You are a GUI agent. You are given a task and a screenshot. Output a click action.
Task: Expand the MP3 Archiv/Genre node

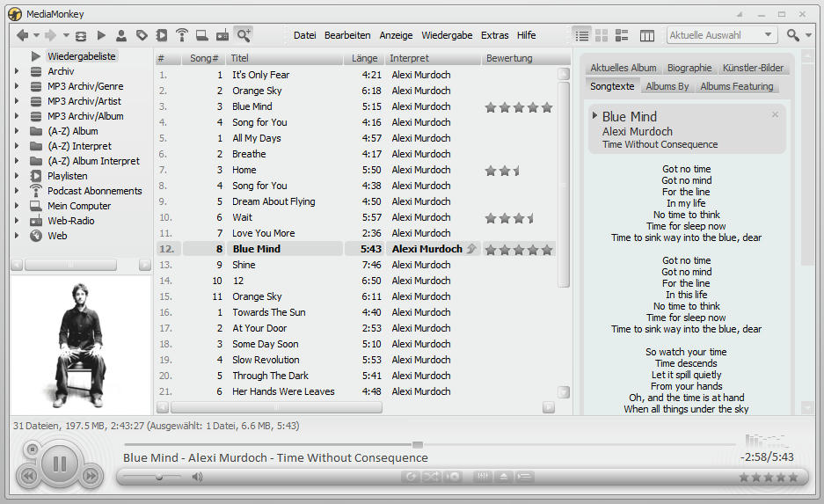pos(17,85)
